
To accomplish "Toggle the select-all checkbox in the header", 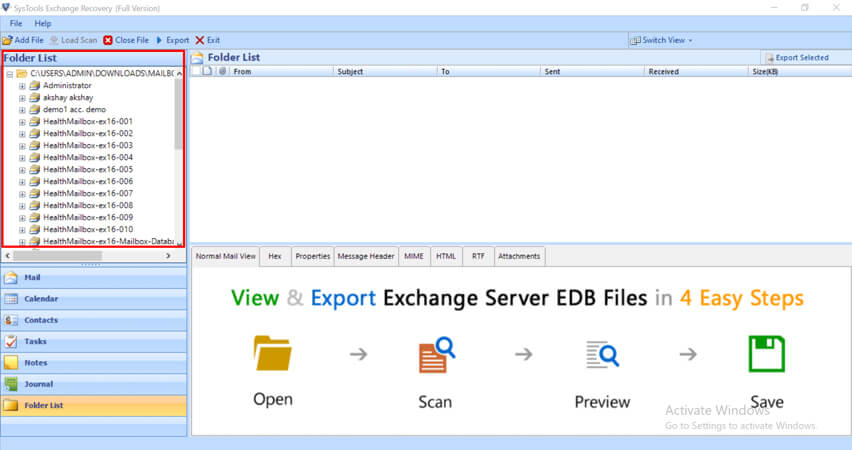I will pyautogui.click(x=196, y=71).
